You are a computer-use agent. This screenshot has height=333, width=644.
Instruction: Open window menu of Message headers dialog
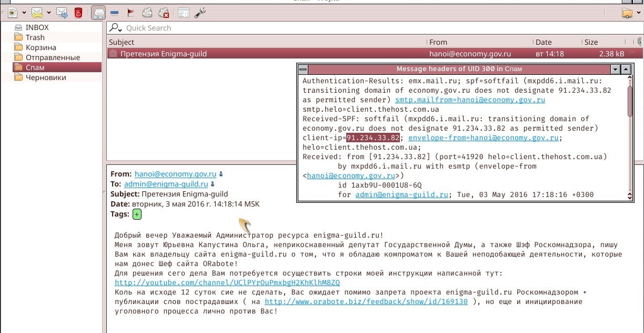[x=303, y=69]
